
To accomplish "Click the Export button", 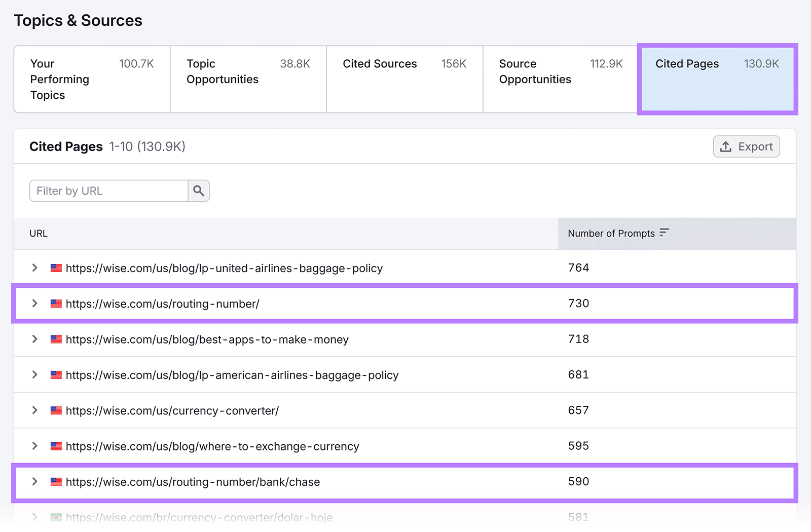I will pos(746,146).
